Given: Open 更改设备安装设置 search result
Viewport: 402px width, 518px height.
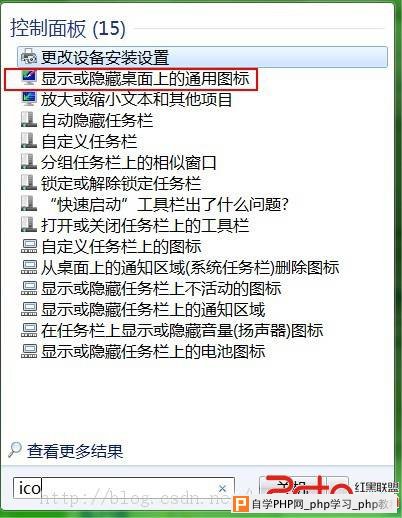Looking at the screenshot, I should click(202, 57).
